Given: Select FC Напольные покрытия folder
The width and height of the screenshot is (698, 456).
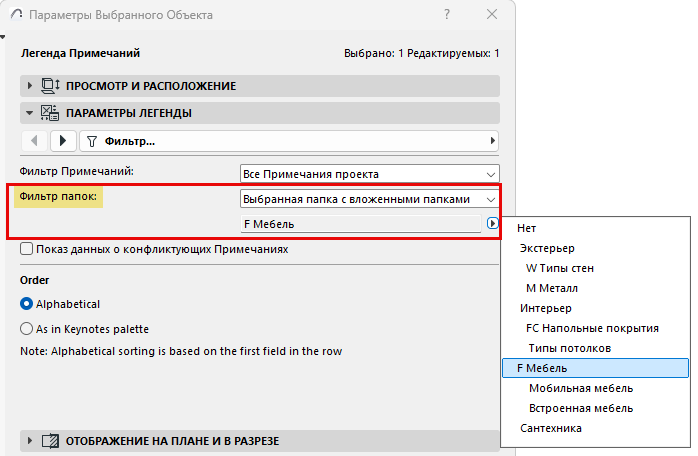Looking at the screenshot, I should point(596,328).
